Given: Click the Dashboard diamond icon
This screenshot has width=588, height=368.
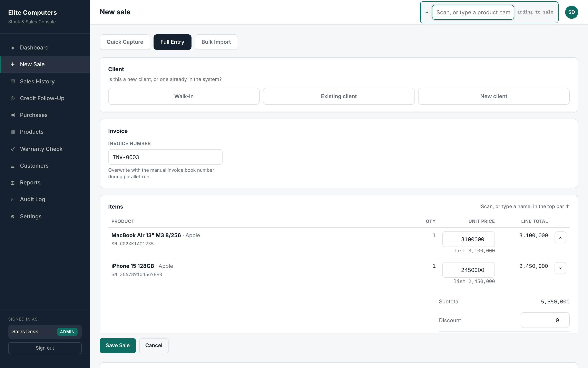Looking at the screenshot, I should (x=13, y=48).
